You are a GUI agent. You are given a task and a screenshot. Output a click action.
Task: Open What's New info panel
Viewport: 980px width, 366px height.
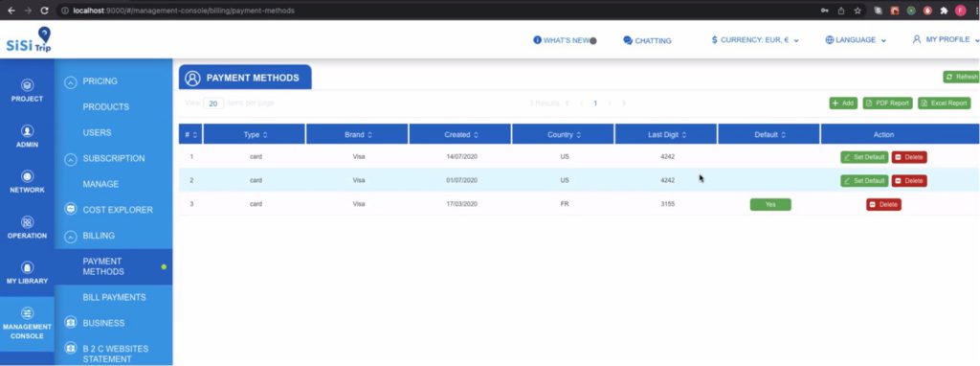[565, 40]
